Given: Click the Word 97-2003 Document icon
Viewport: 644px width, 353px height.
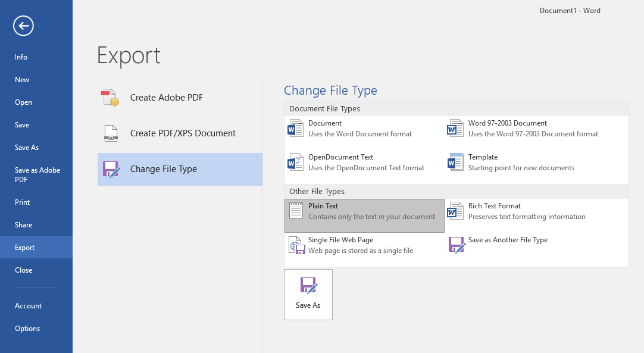Looking at the screenshot, I should pyautogui.click(x=455, y=128).
